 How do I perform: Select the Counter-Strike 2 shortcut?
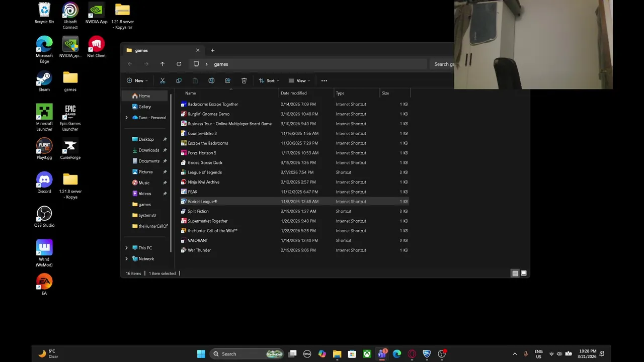[294, 133]
